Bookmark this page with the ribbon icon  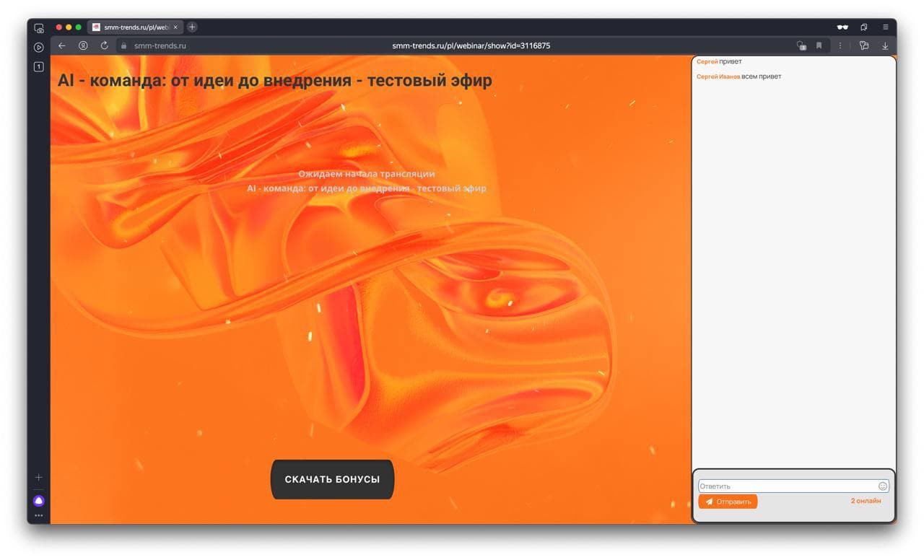click(x=819, y=45)
